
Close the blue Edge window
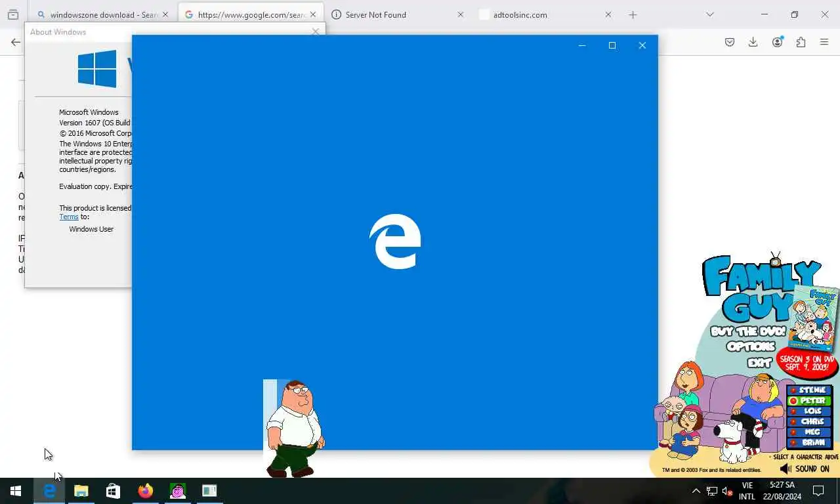point(642,45)
